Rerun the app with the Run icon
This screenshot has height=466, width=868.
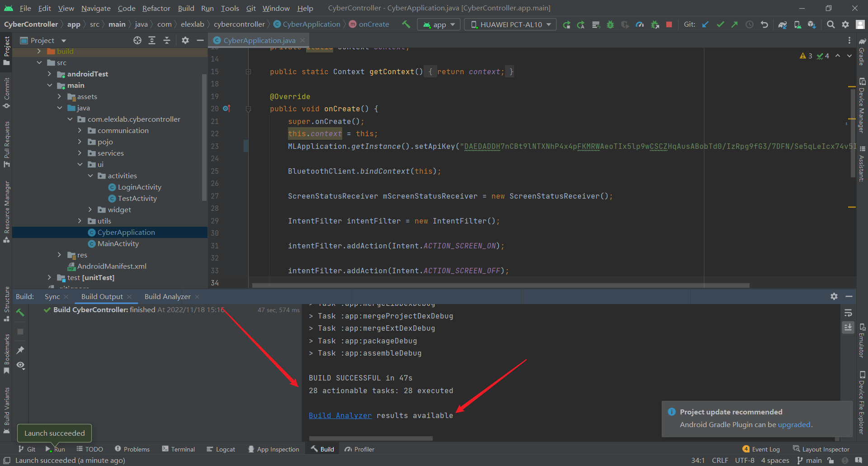click(x=566, y=24)
